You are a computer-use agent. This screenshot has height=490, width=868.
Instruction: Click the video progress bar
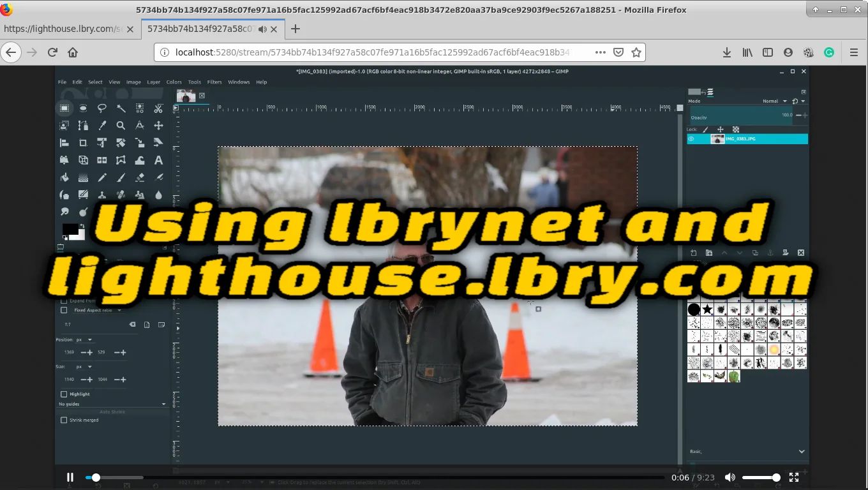tap(375, 477)
